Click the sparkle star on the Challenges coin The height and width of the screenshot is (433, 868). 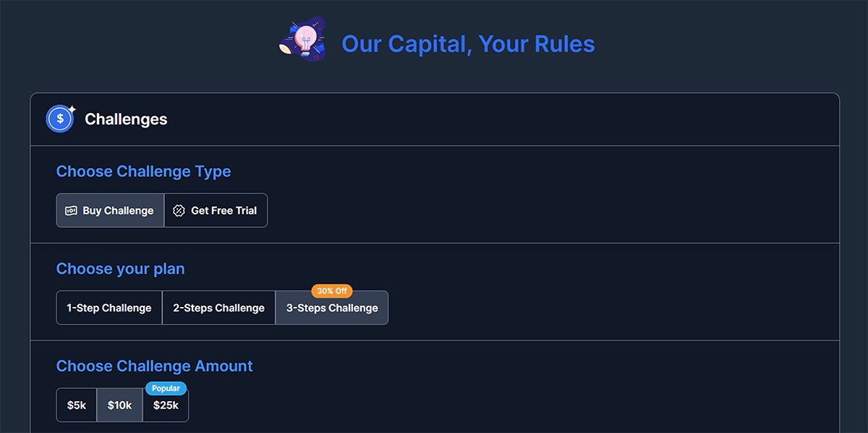click(72, 109)
